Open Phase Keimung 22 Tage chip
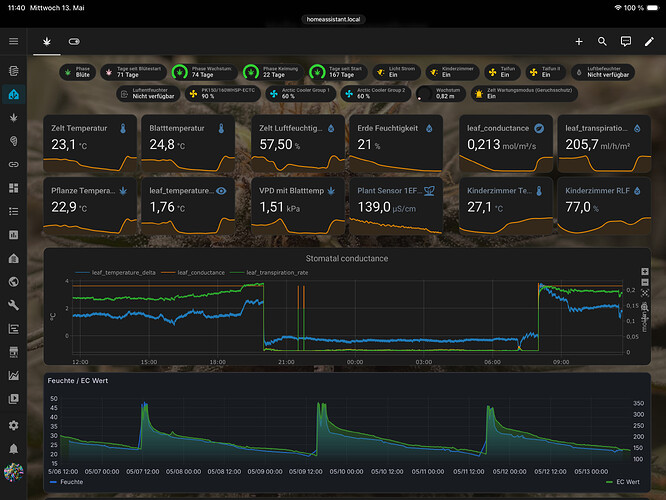The height and width of the screenshot is (500, 666). tap(273, 72)
